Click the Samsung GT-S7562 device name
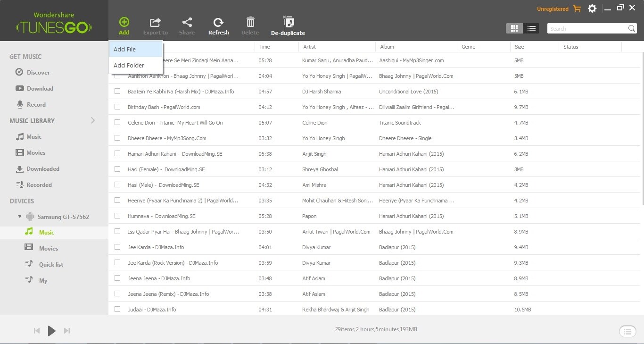Image resolution: width=644 pixels, height=344 pixels. [63, 217]
